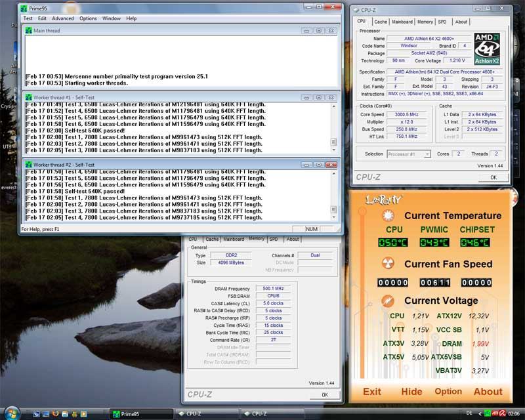Activate the Prime95 taskbar button
Image resolution: width=525 pixels, height=420 pixels.
(141, 414)
